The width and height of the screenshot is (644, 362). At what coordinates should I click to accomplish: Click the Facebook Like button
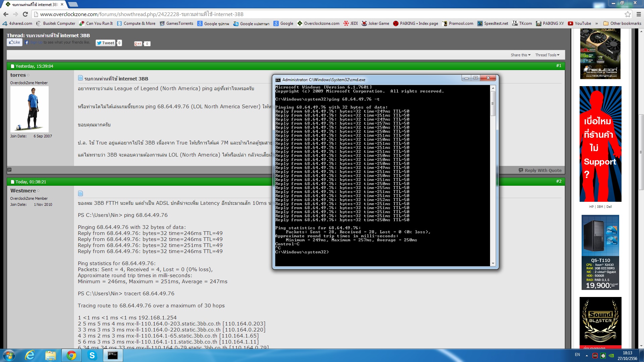pyautogui.click(x=14, y=42)
